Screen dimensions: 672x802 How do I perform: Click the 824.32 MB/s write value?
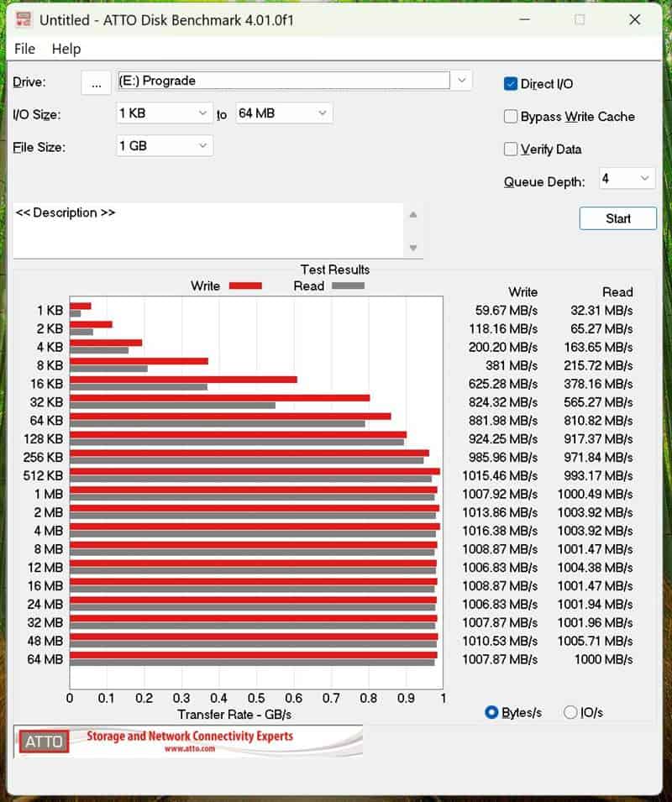coord(503,402)
